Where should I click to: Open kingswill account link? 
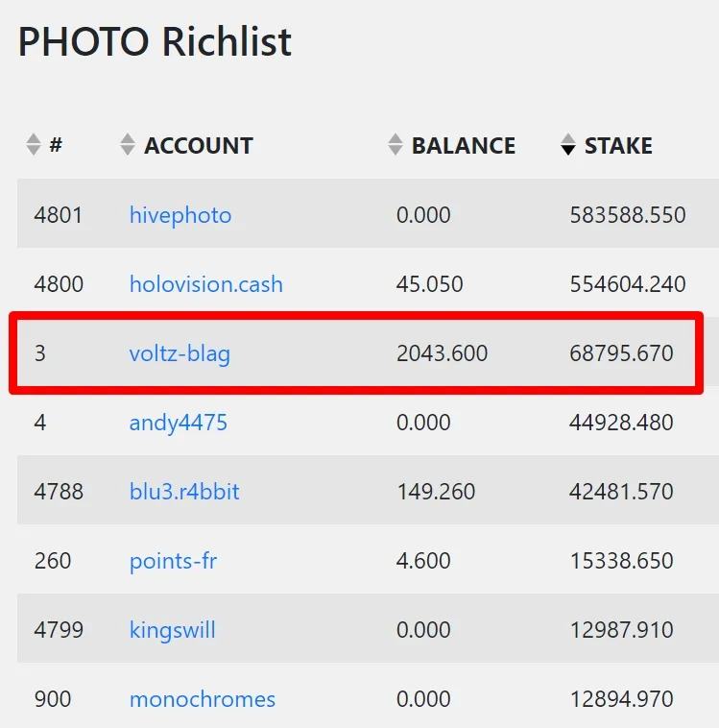(x=172, y=630)
